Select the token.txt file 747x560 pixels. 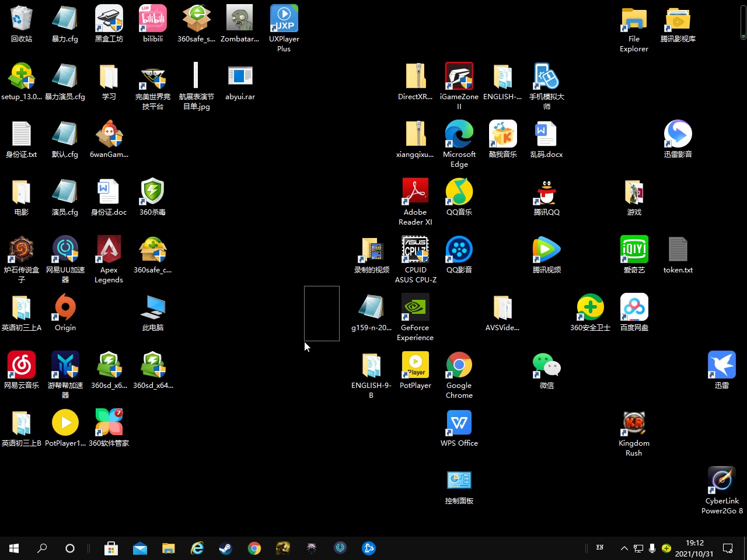[x=678, y=254]
